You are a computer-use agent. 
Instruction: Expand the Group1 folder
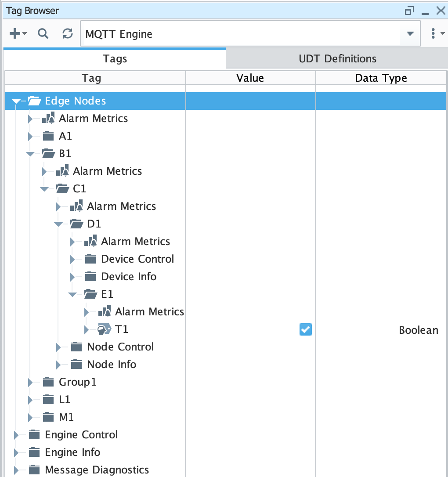(x=30, y=382)
